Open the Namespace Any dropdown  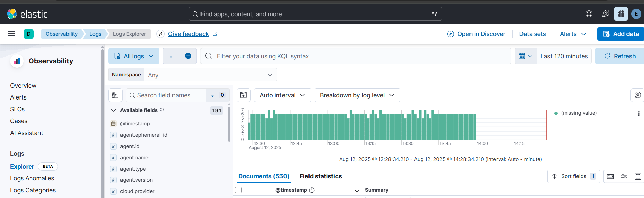pyautogui.click(x=210, y=75)
